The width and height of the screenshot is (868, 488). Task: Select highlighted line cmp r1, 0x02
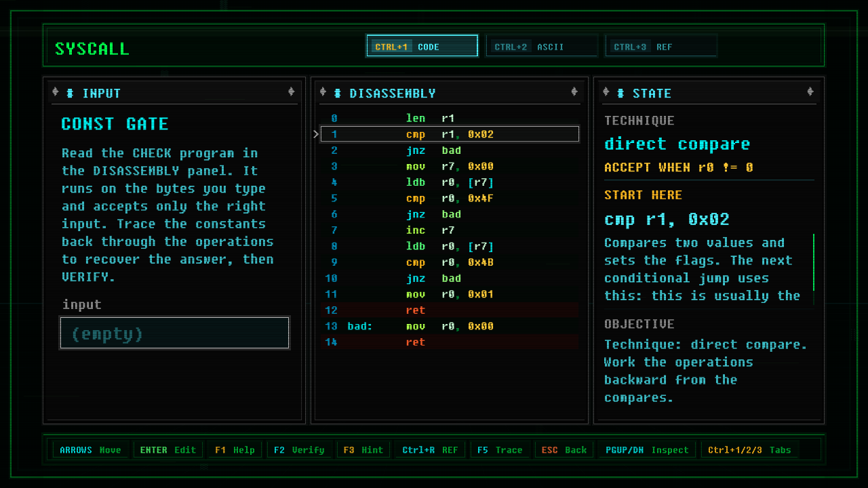click(x=450, y=134)
